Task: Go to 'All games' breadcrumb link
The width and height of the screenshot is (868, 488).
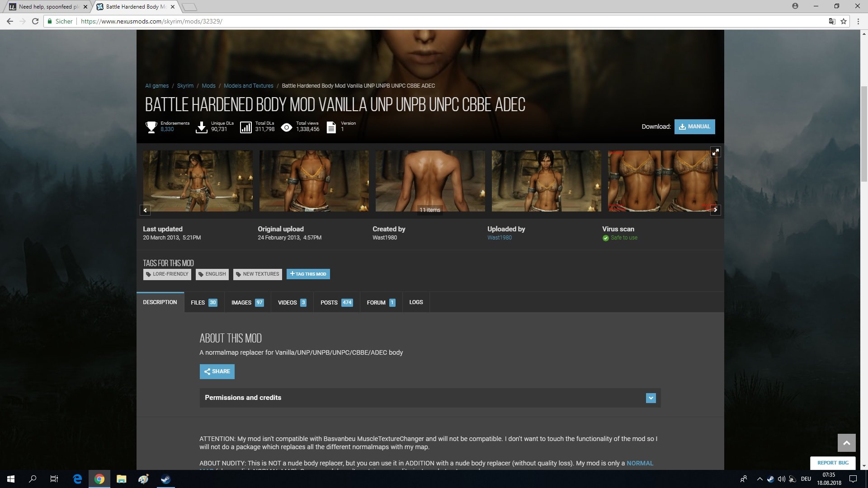Action: (x=157, y=86)
